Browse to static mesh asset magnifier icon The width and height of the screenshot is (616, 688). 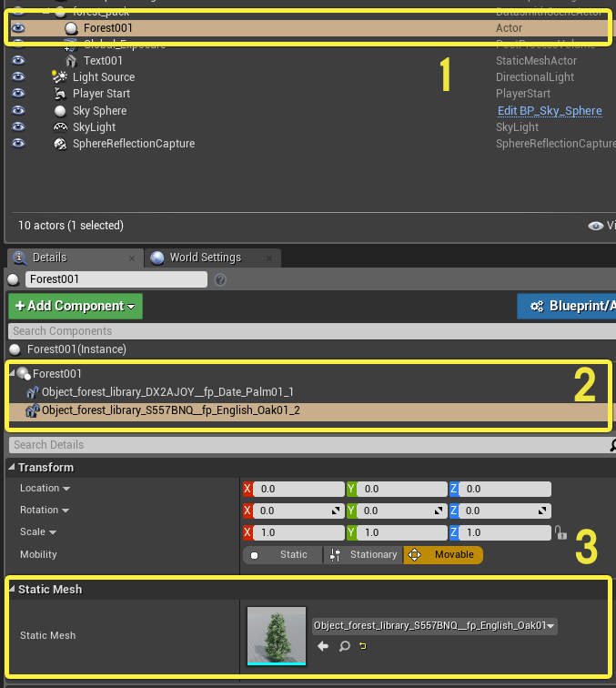345,646
